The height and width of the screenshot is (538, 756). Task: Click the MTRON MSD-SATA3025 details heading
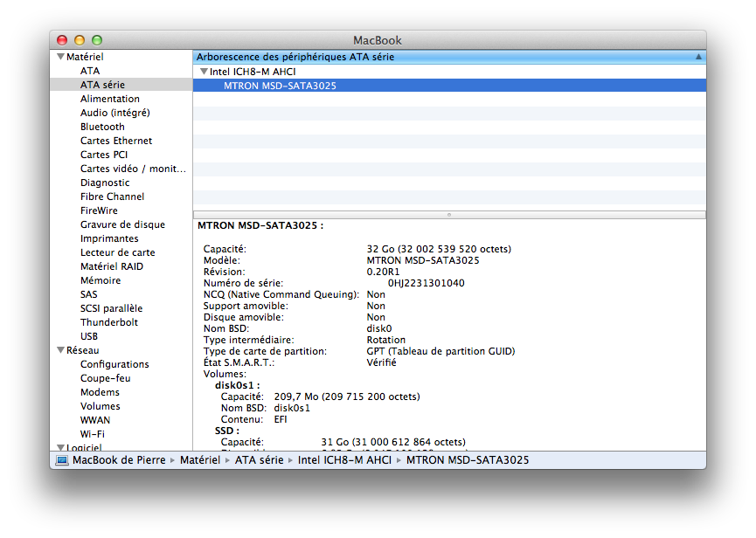(x=260, y=225)
